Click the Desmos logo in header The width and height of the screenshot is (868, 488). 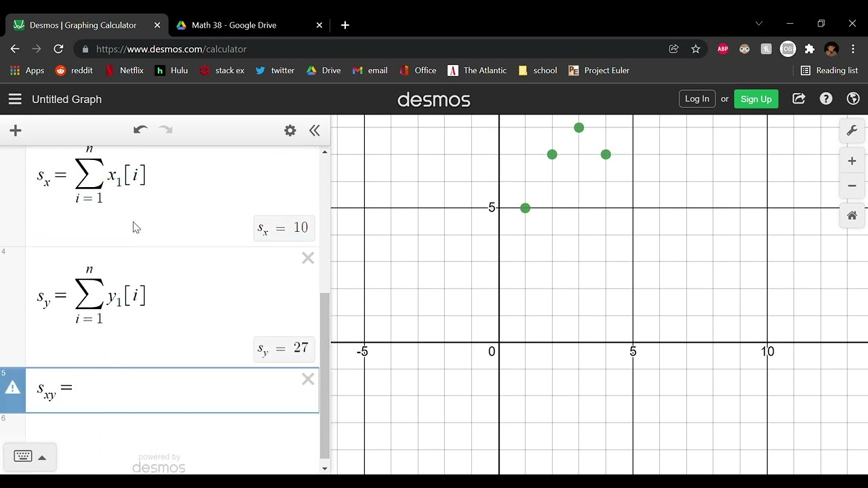click(x=434, y=100)
